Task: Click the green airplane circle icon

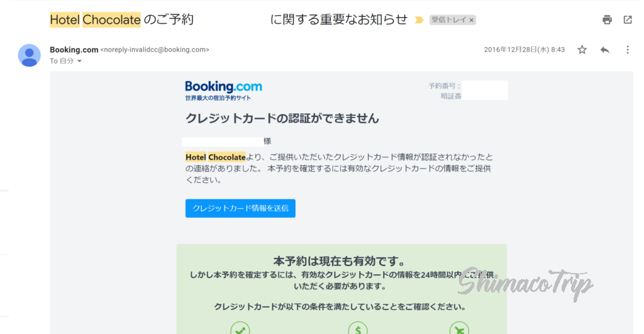Action: tap(459, 330)
